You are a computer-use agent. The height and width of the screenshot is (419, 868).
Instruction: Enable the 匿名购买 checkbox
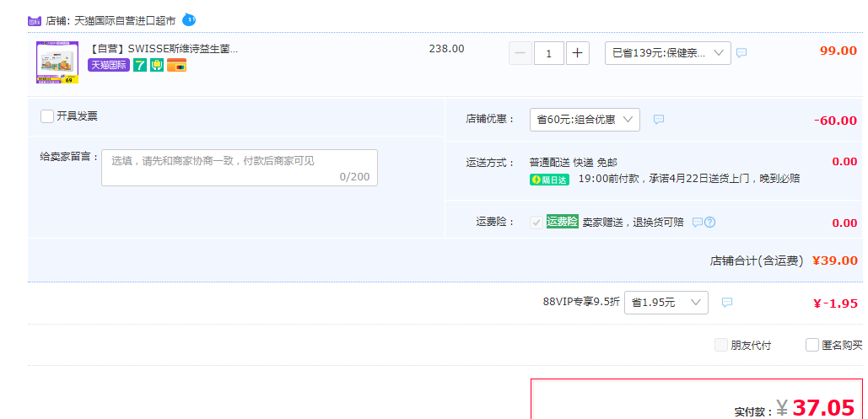(812, 346)
